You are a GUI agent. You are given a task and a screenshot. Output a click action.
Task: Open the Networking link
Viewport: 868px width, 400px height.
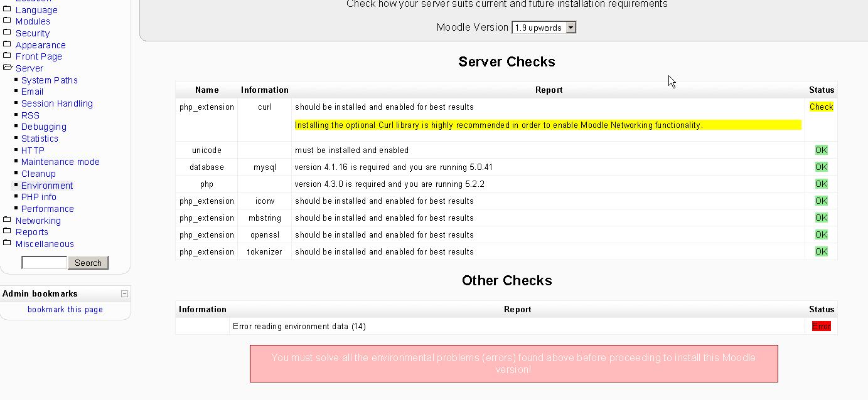pos(38,221)
